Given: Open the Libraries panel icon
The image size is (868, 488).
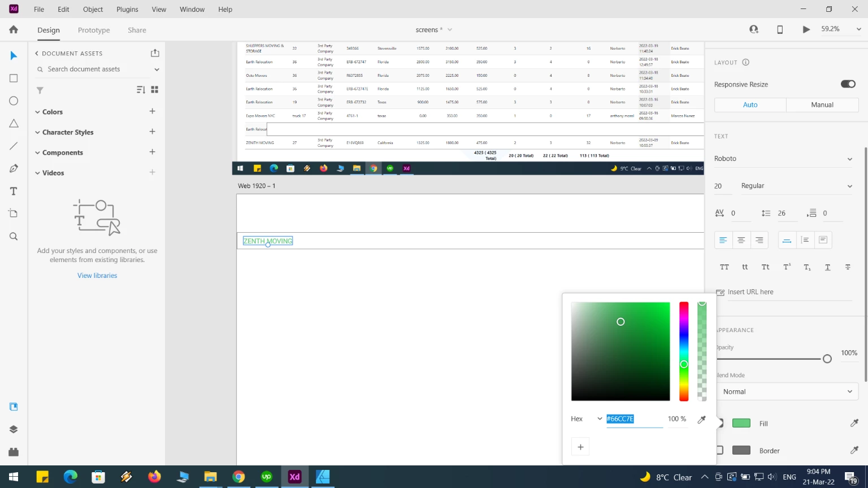Looking at the screenshot, I should coord(14,407).
